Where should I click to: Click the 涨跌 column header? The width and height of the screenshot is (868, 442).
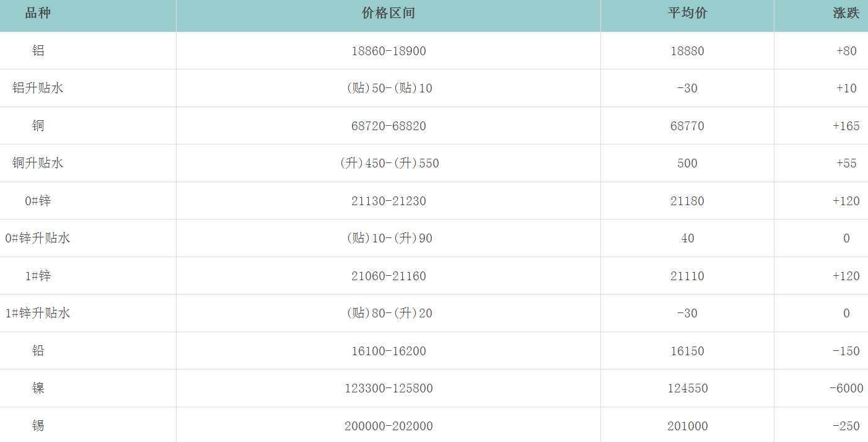(846, 14)
